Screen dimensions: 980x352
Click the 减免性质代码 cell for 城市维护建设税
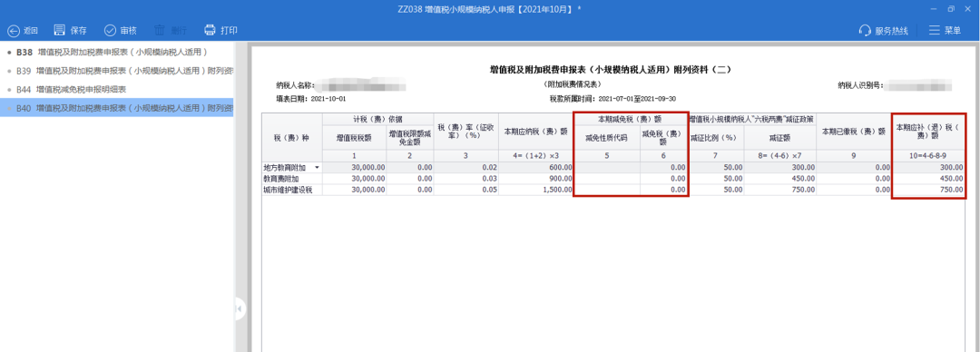(606, 190)
